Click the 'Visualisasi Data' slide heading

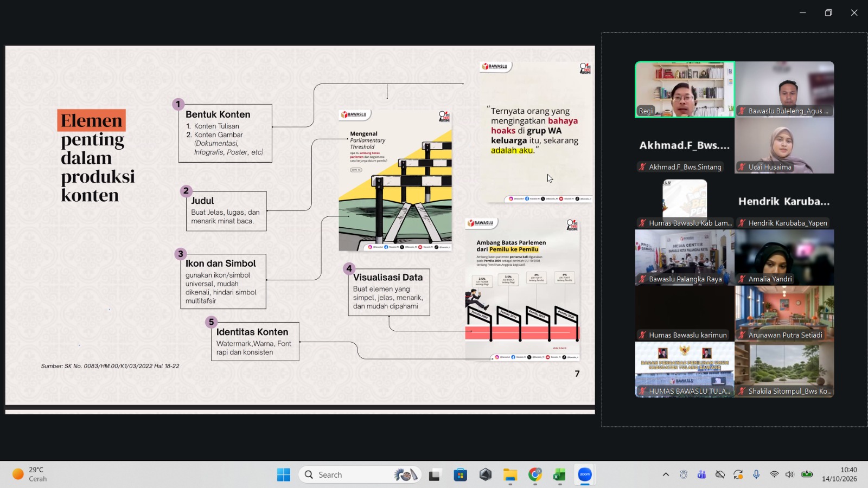(x=388, y=278)
